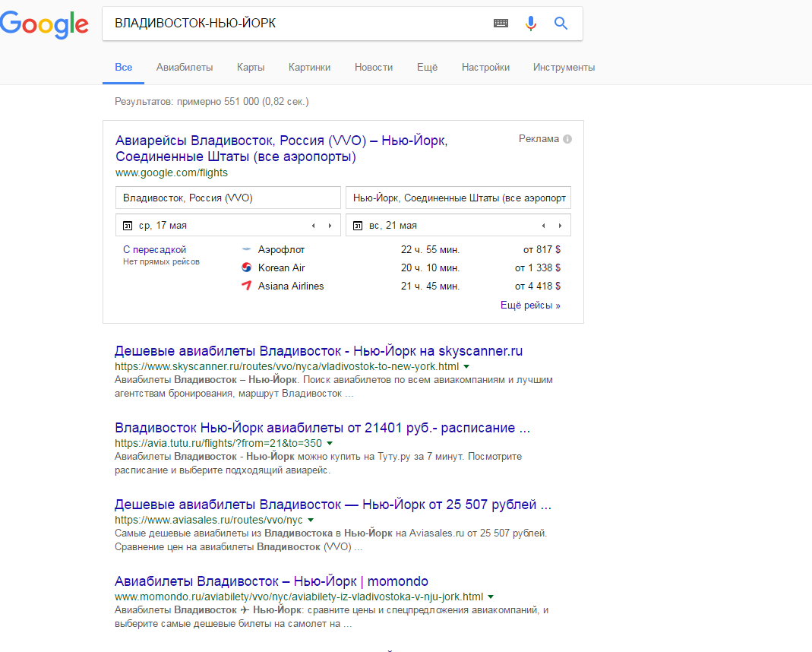The image size is (812, 652).
Task: Click Korean Air flight row name
Action: (281, 267)
